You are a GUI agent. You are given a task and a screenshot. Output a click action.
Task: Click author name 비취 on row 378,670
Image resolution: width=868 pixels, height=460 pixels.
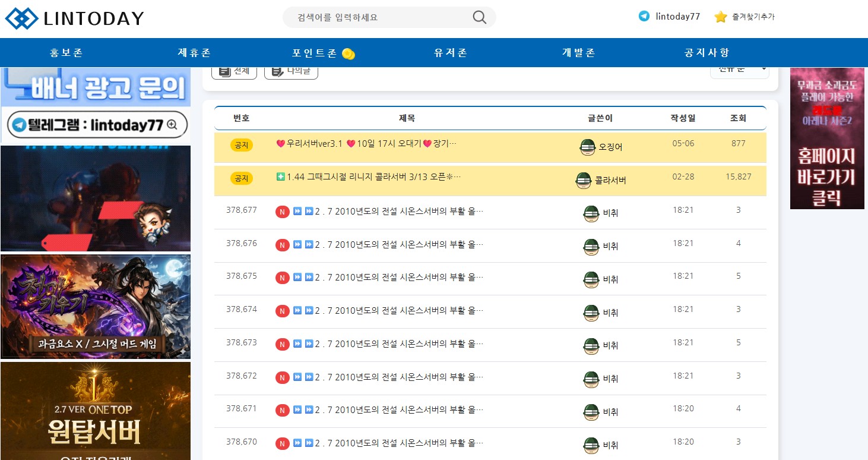[x=610, y=445]
